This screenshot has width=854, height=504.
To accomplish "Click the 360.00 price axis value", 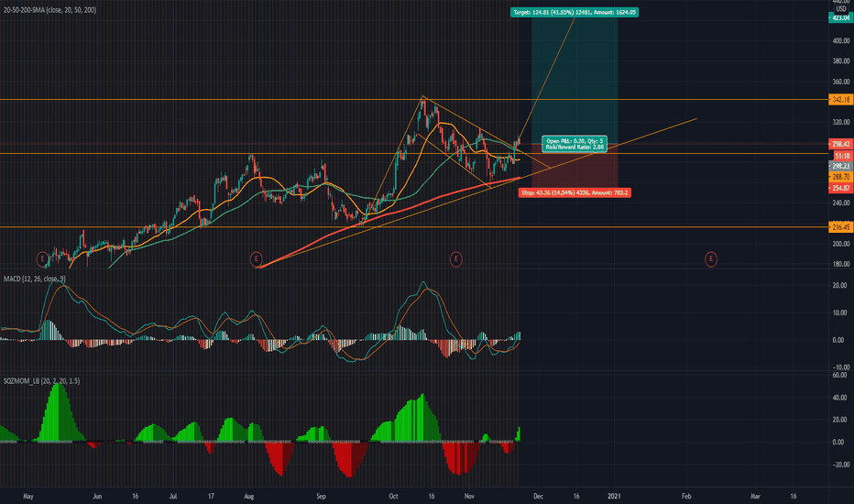I will click(841, 82).
